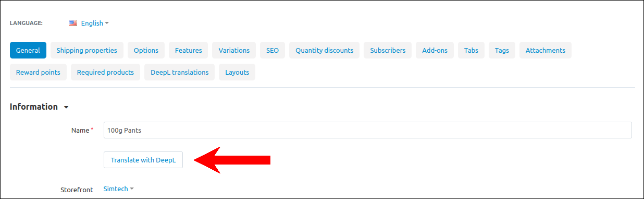Viewport: 644px width, 199px height.
Task: Collapse the Information section arrow
Action: click(x=66, y=107)
